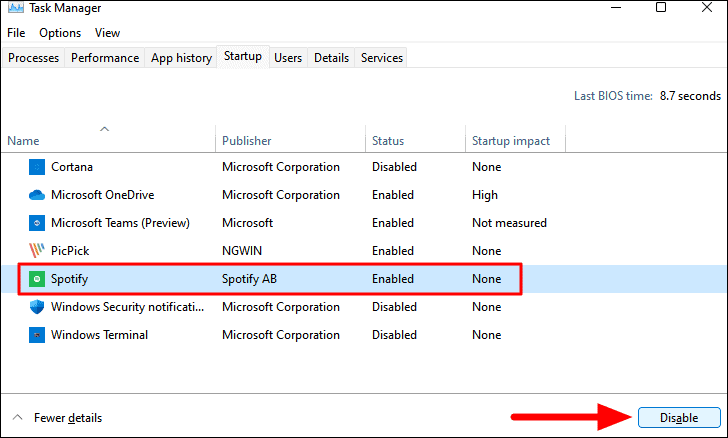
Task: Click the PicPick app icon
Action: coord(37,251)
